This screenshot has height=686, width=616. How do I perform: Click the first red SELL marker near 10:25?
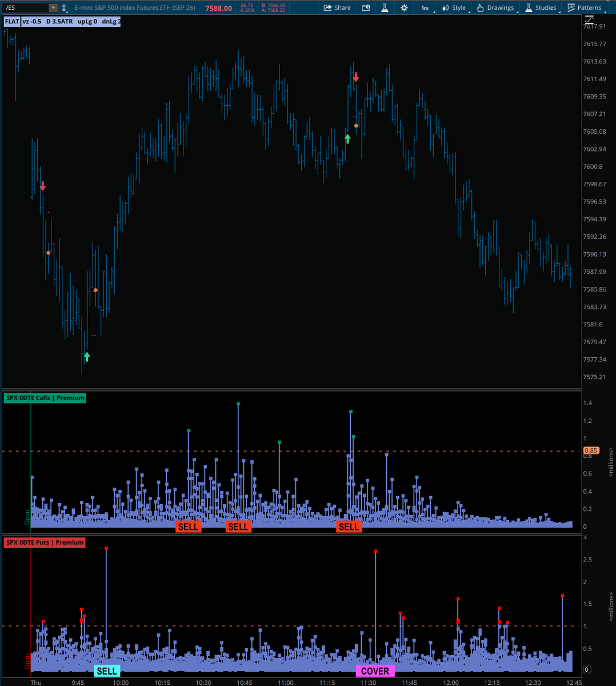click(188, 527)
